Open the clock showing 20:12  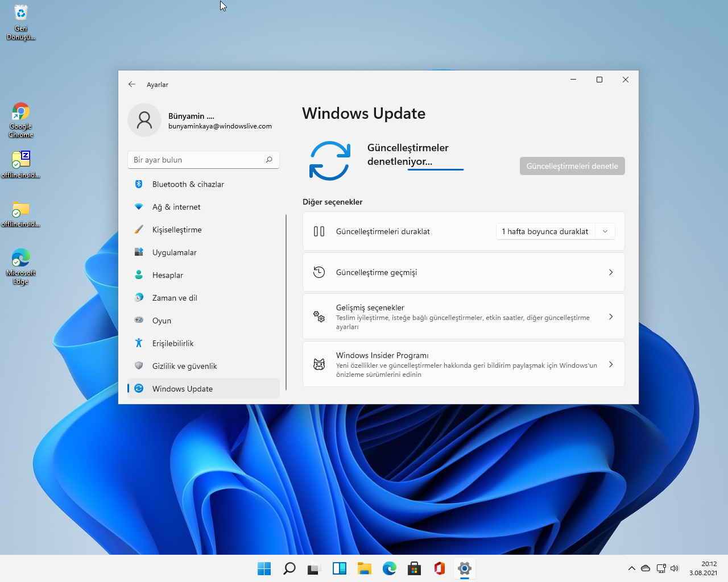[704, 568]
